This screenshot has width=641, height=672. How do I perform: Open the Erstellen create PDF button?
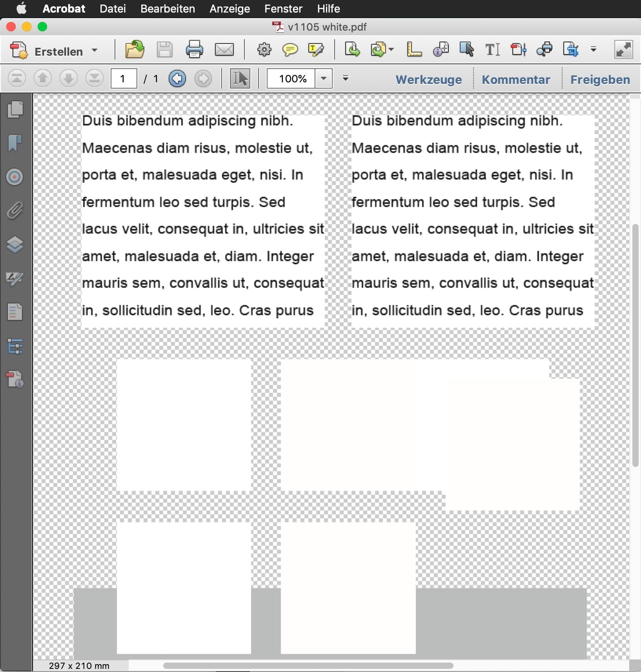tap(46, 51)
